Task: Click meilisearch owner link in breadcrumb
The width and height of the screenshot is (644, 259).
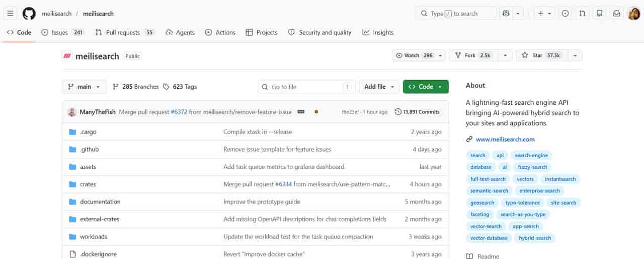Action: 56,14
